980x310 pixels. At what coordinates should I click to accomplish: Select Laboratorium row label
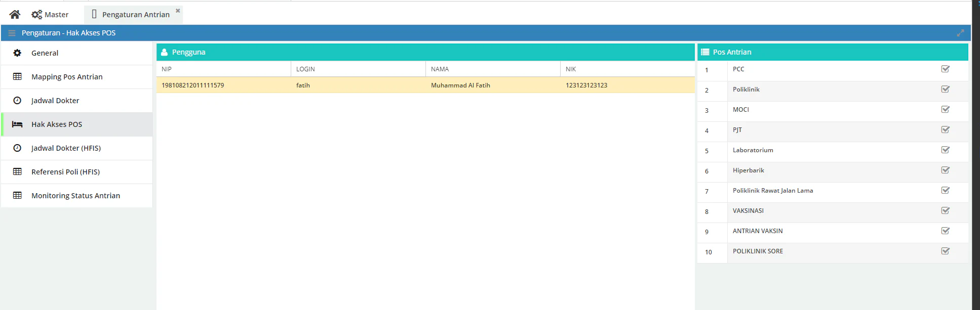(x=753, y=150)
